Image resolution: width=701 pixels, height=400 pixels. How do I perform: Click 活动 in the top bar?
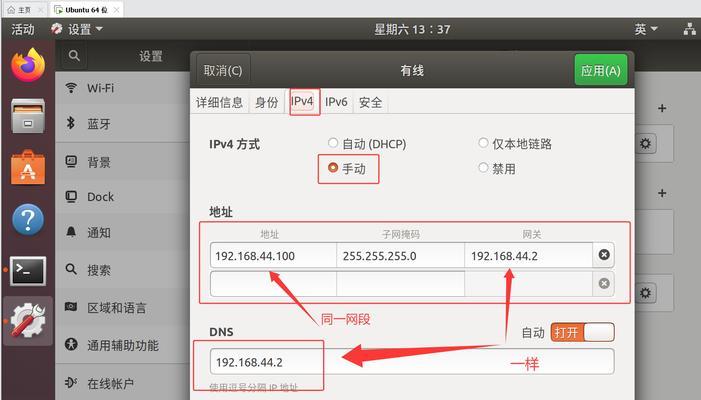[23, 29]
